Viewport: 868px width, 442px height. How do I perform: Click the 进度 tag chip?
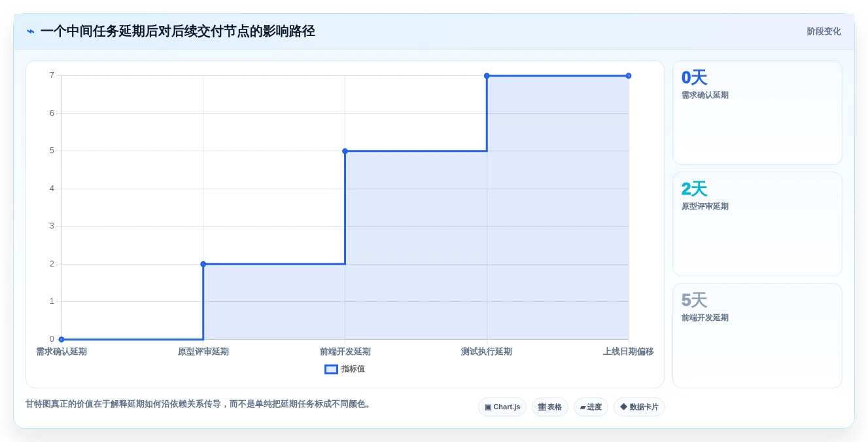pos(591,407)
